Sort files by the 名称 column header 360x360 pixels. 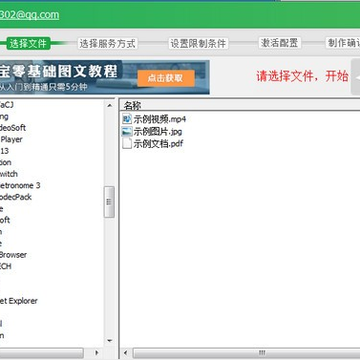click(x=133, y=106)
